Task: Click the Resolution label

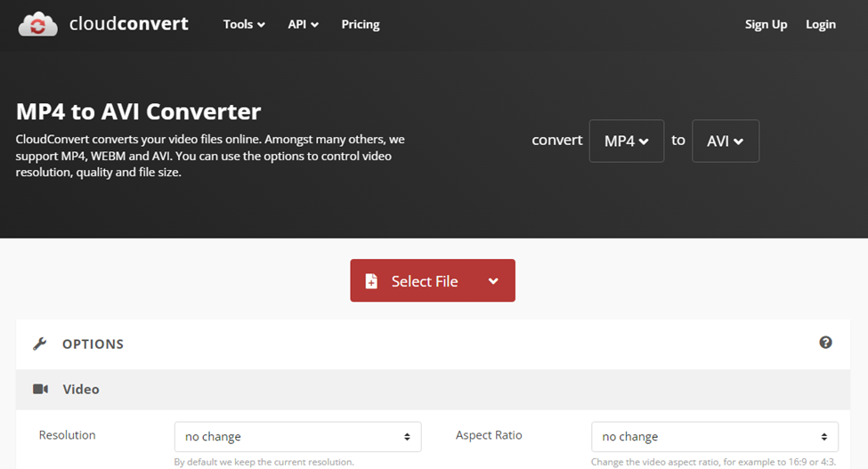Action: point(67,435)
